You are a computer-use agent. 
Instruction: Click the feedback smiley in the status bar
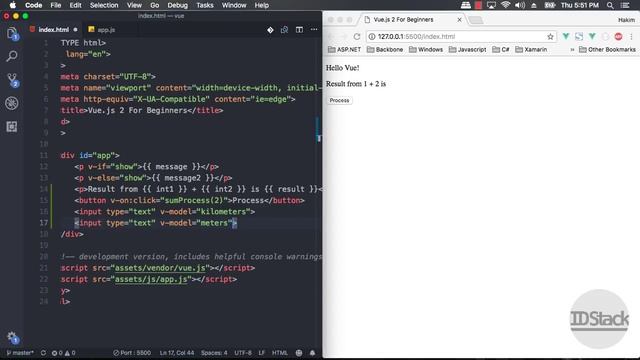pyautogui.click(x=299, y=353)
